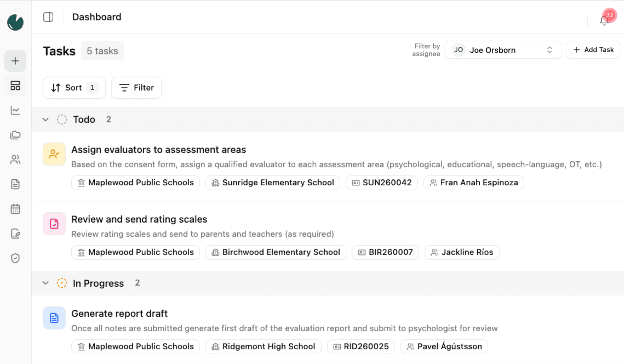Click the Birchwood Elementary School tag
This screenshot has width=624, height=364.
(x=276, y=252)
